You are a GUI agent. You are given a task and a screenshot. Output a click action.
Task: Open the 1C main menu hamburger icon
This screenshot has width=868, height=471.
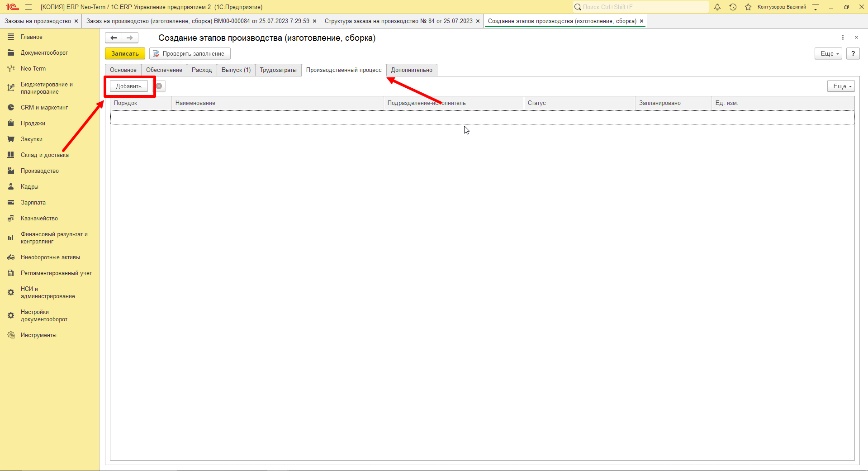pos(28,7)
